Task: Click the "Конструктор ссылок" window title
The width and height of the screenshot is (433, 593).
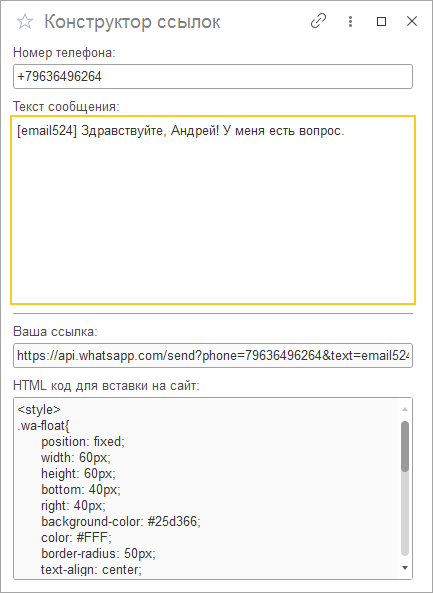Action: [132, 22]
